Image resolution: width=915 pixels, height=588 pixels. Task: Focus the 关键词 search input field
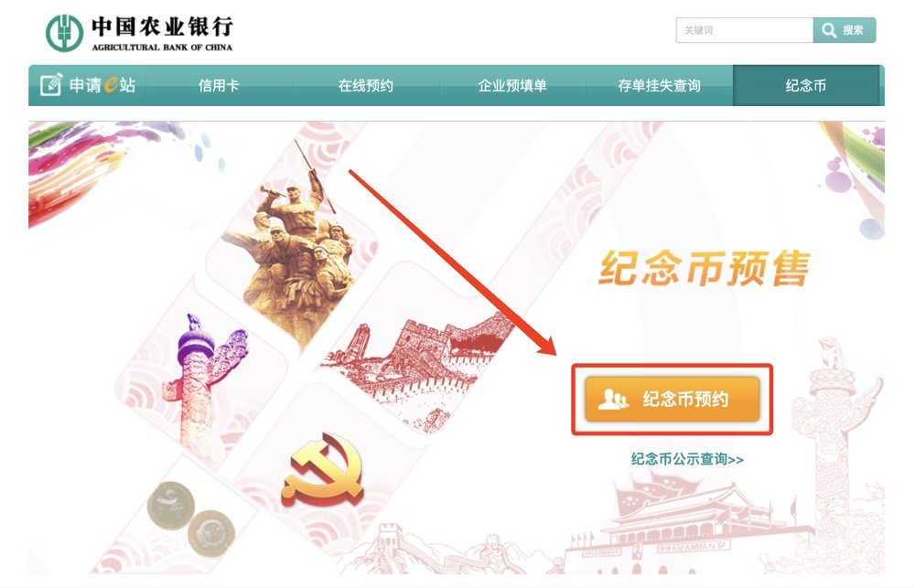click(x=745, y=30)
